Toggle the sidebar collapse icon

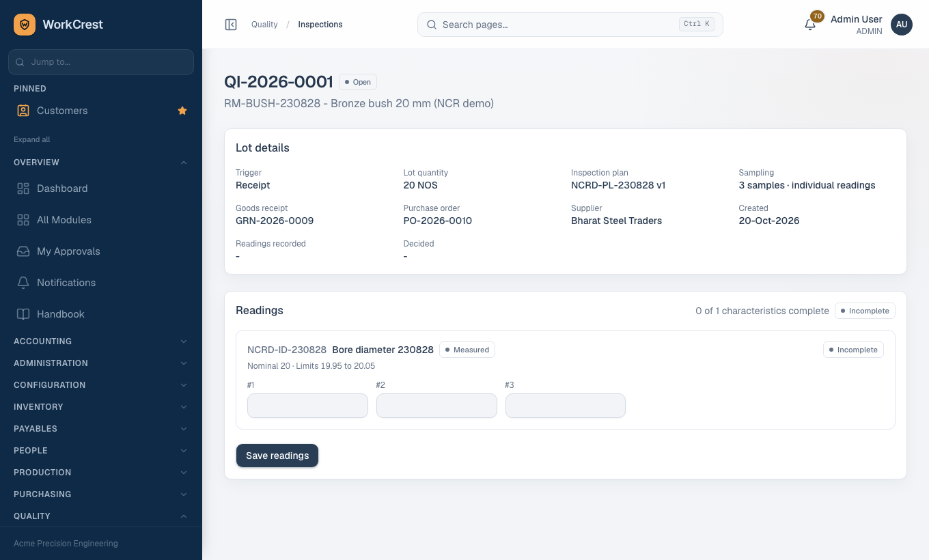click(x=231, y=25)
